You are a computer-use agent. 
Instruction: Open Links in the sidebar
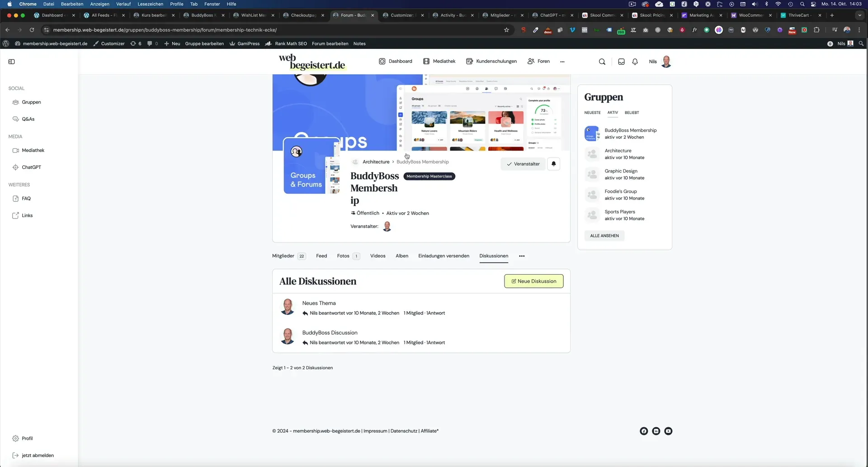click(27, 215)
